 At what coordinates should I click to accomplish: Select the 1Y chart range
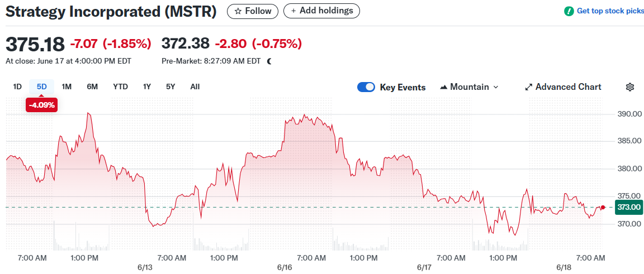coord(147,87)
